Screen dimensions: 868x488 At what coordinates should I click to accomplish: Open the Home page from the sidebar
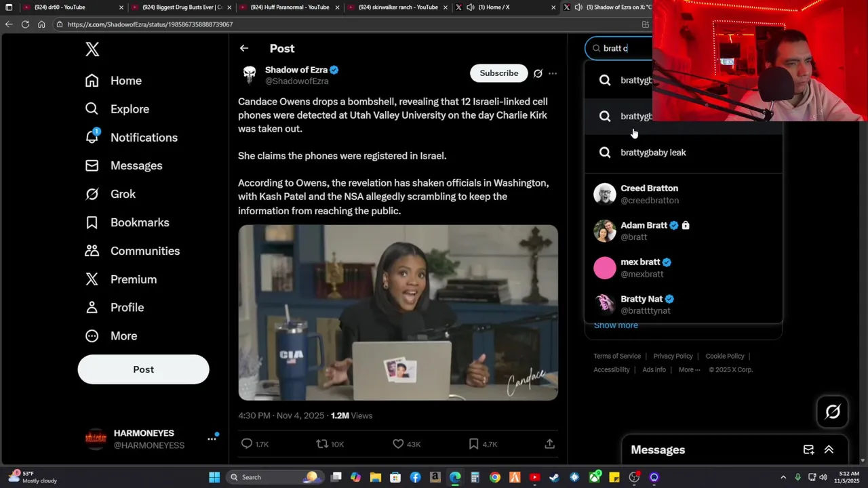(113, 81)
